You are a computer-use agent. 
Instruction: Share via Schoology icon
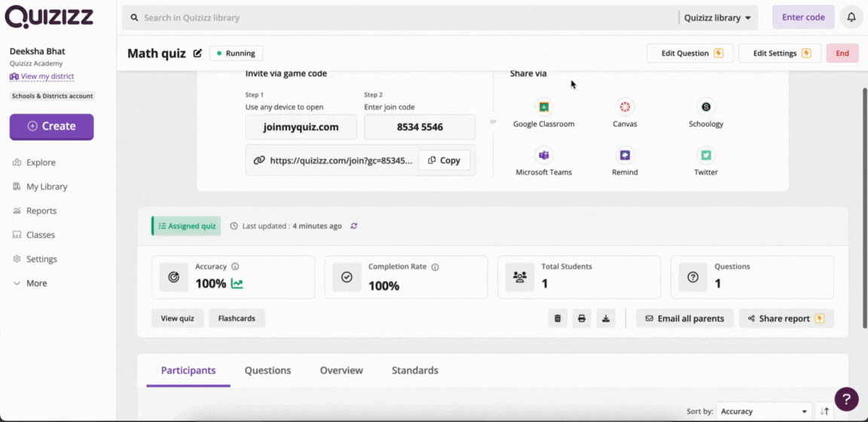(706, 107)
